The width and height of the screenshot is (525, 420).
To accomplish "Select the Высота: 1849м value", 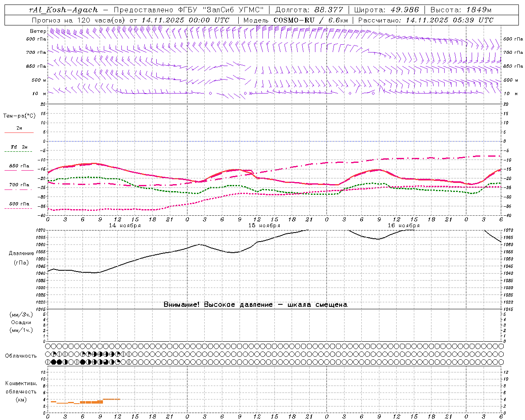I will (461, 10).
